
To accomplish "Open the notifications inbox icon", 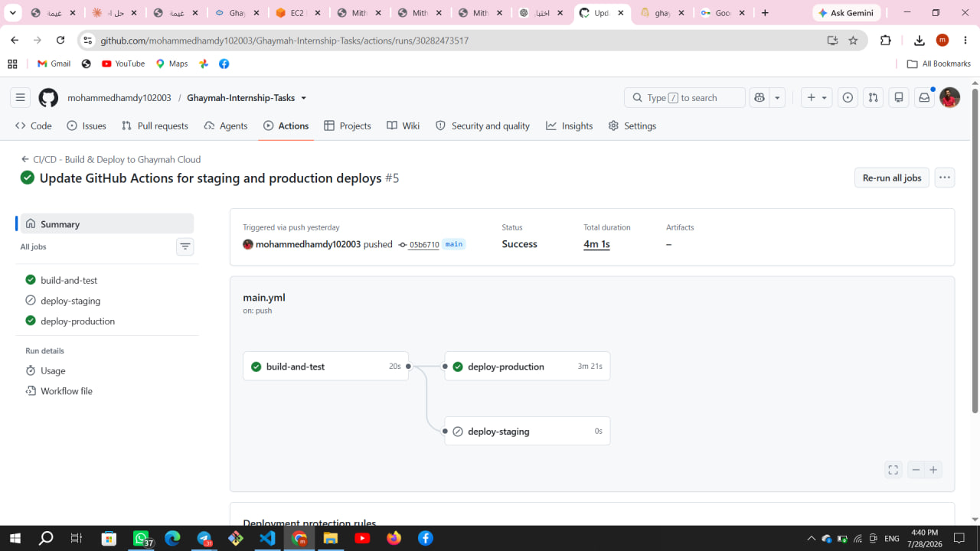I will [x=924, y=97].
